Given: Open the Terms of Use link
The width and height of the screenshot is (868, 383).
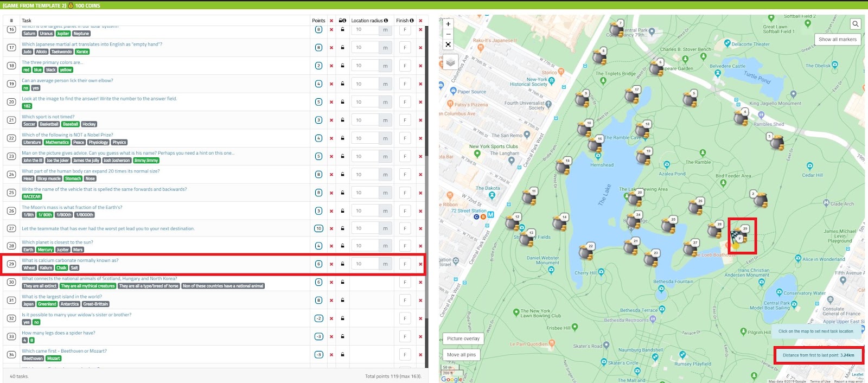Looking at the screenshot, I should pos(820,381).
